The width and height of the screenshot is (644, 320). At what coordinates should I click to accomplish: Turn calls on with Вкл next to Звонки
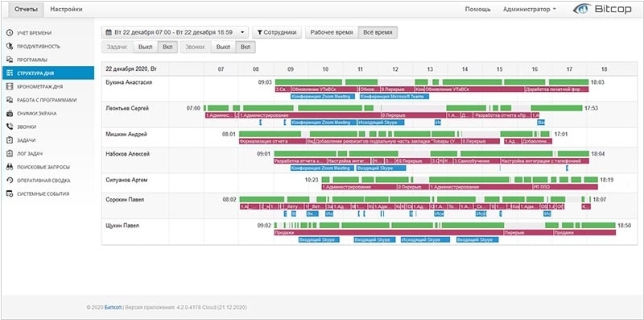246,47
